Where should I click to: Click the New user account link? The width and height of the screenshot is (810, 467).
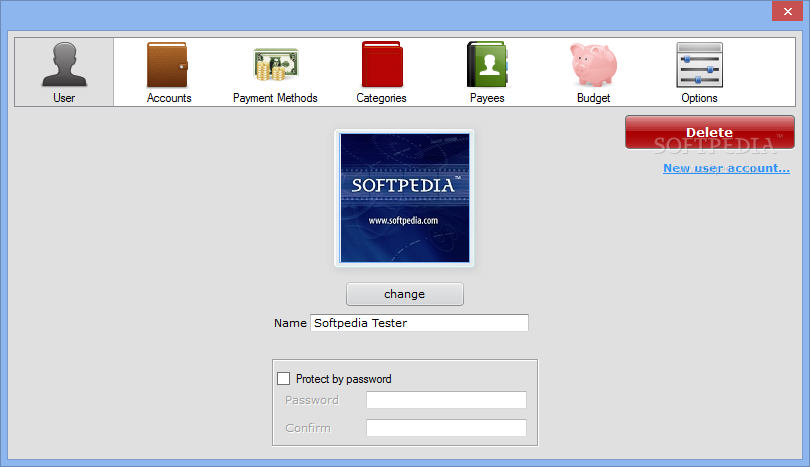coord(726,168)
